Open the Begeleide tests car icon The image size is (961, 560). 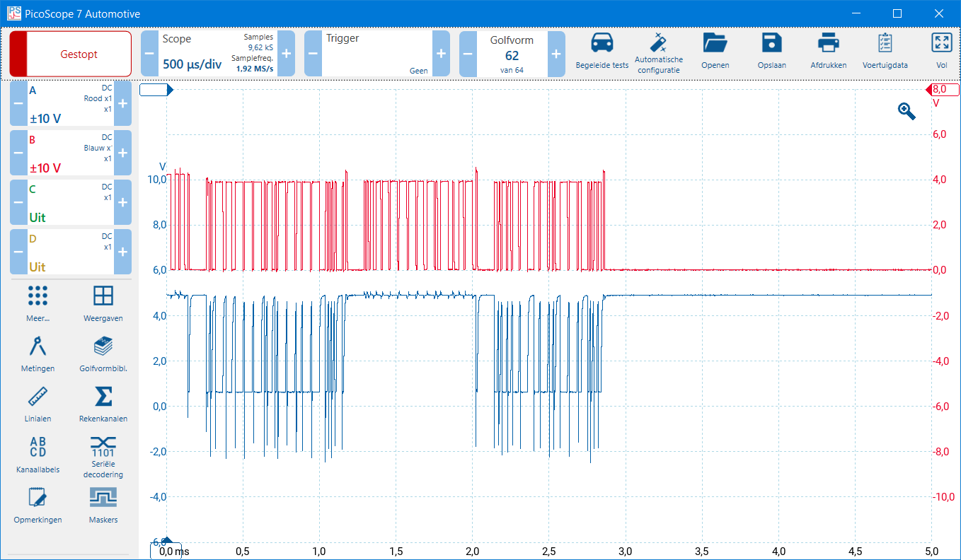[x=602, y=44]
